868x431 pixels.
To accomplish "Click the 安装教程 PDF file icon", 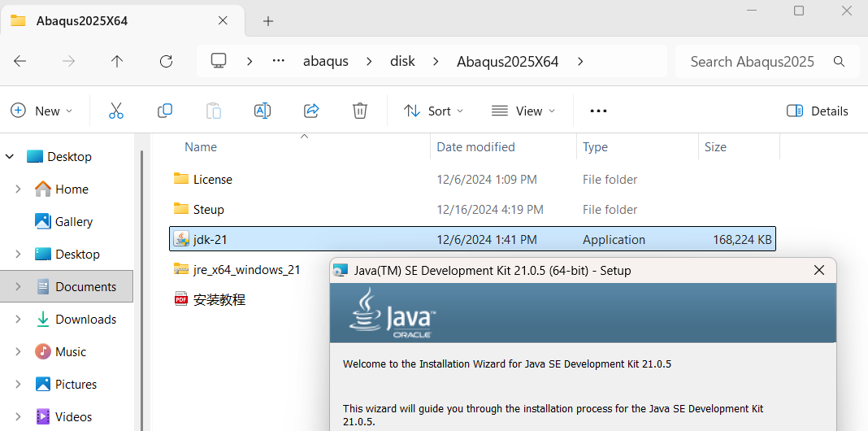I will click(x=181, y=299).
